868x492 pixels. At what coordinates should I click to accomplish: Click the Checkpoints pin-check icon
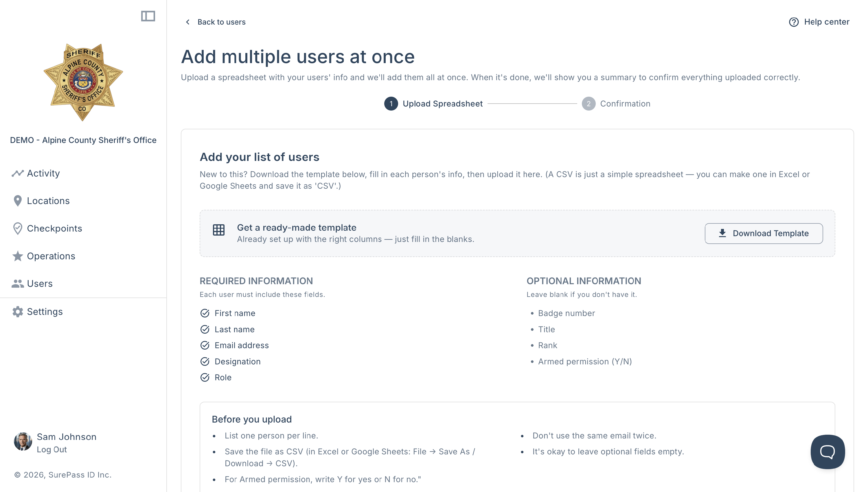click(x=18, y=228)
